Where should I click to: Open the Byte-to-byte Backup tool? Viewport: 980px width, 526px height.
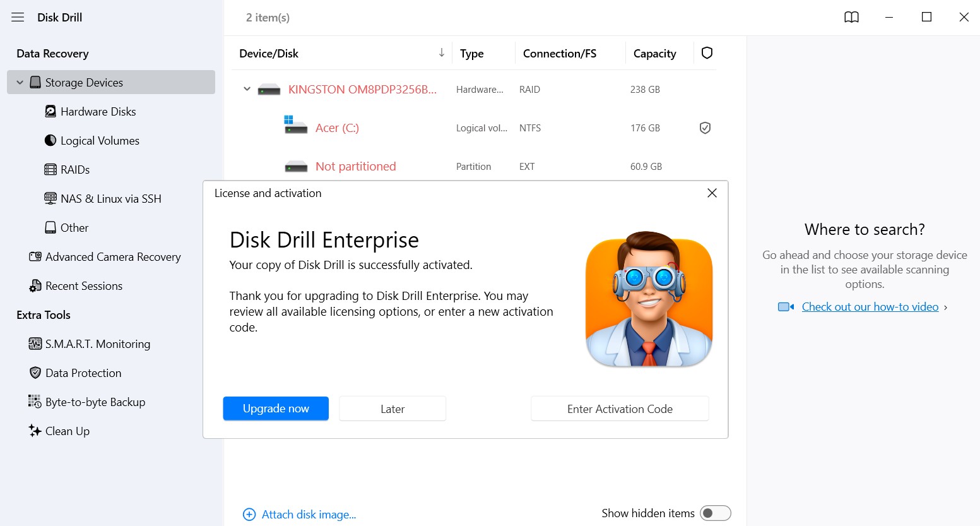95,402
